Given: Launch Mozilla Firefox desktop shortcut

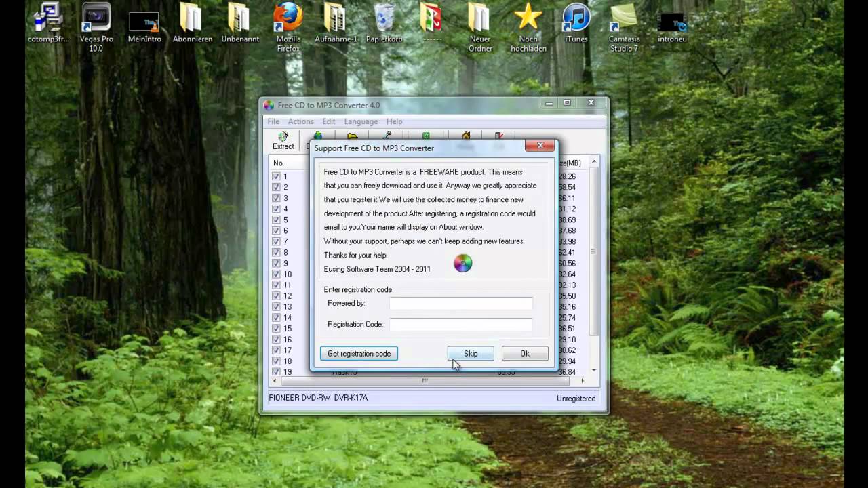Looking at the screenshot, I should pos(288,28).
